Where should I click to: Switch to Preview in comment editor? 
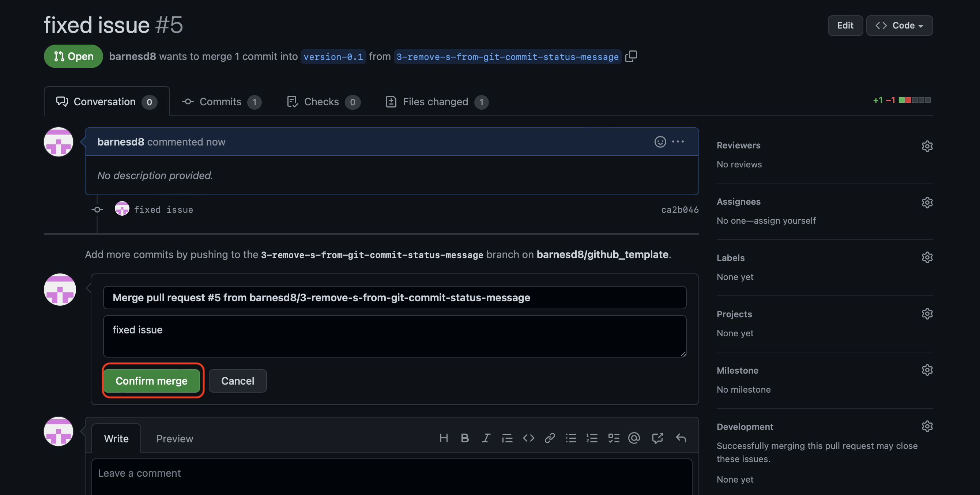[x=175, y=439]
